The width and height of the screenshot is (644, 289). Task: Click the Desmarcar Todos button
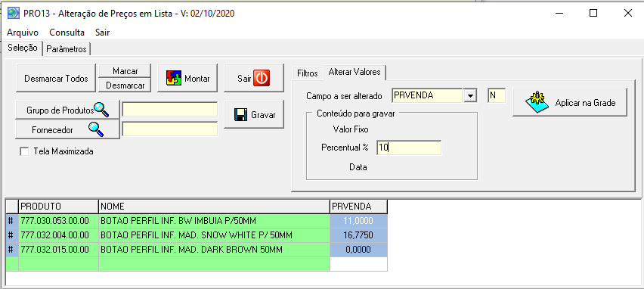tap(56, 78)
